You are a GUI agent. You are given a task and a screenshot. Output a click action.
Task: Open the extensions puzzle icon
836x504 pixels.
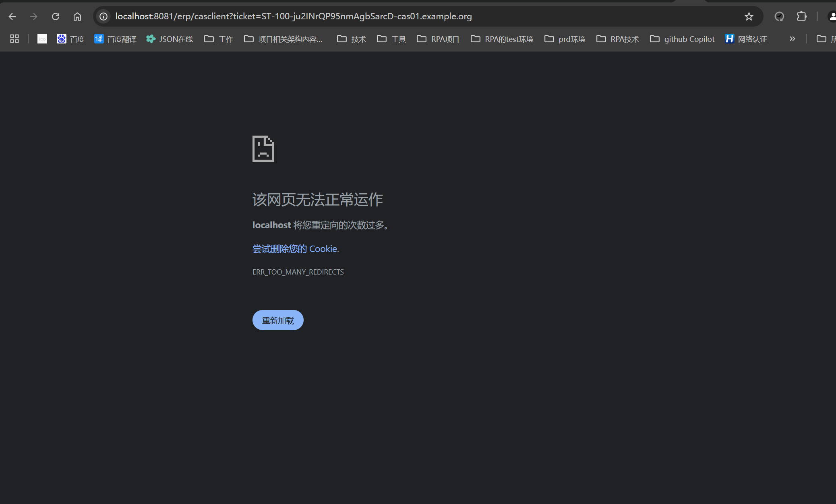pos(801,17)
